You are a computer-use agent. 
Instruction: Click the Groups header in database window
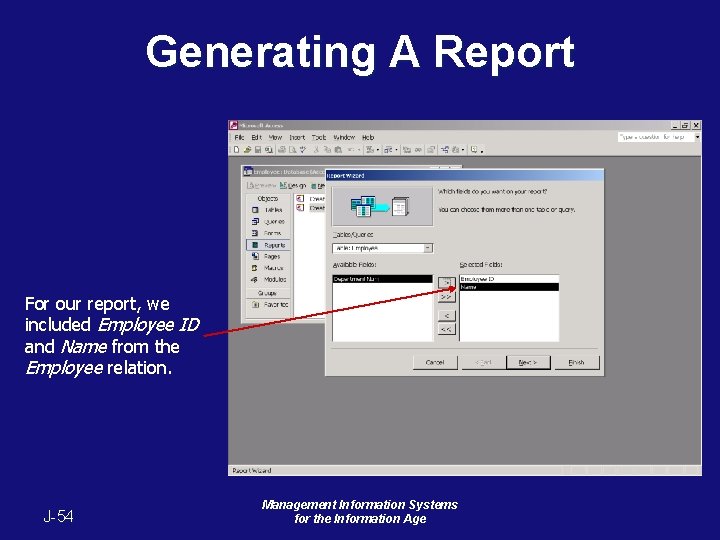pos(268,293)
